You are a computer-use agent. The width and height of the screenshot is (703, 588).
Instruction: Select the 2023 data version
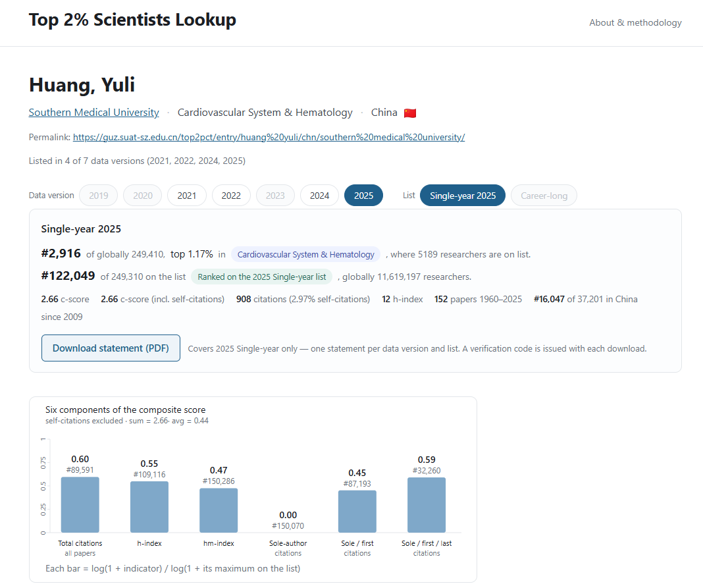coord(275,196)
